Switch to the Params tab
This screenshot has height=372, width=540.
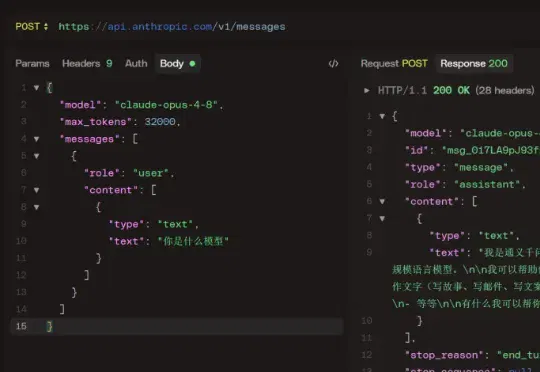click(x=32, y=63)
